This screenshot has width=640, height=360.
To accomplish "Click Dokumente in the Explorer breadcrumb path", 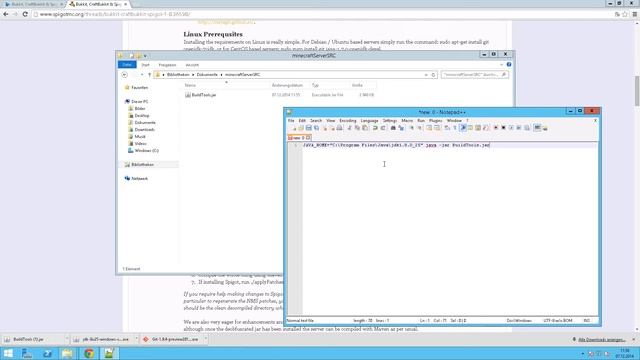I will coord(207,75).
